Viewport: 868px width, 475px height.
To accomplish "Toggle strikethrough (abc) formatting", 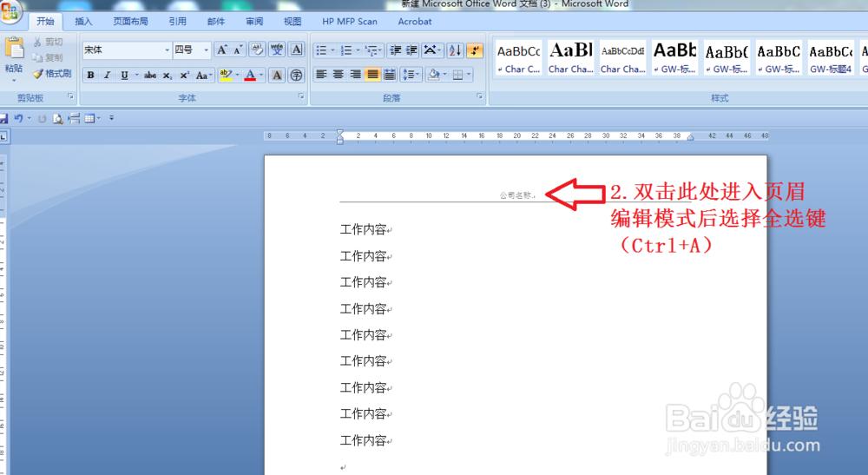I will 150,76.
